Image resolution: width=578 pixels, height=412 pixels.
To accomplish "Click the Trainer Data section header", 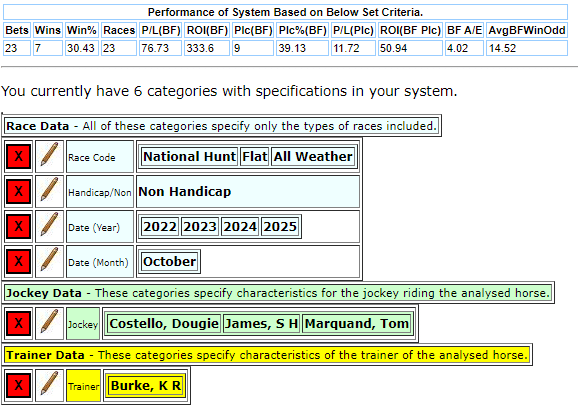I will (267, 355).
